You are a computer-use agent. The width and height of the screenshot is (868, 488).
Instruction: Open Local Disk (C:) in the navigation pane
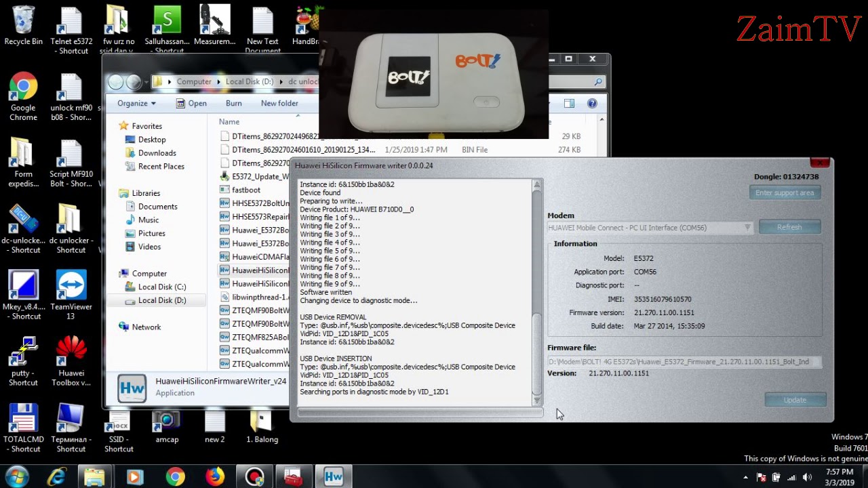[x=161, y=287]
